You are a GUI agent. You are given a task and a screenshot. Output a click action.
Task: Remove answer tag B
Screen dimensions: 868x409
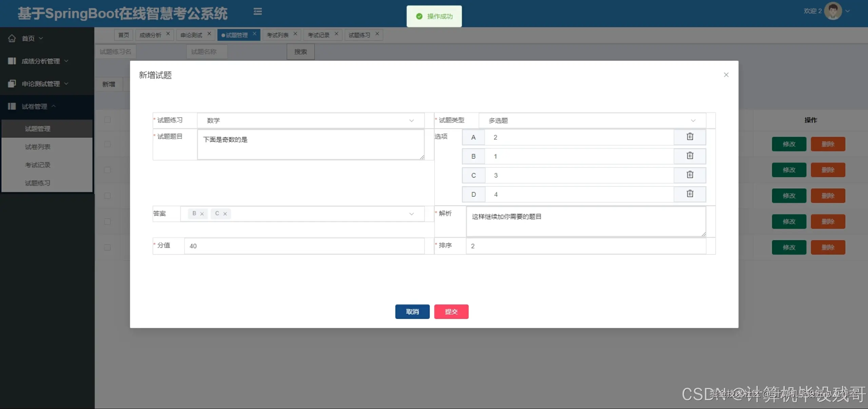click(202, 214)
